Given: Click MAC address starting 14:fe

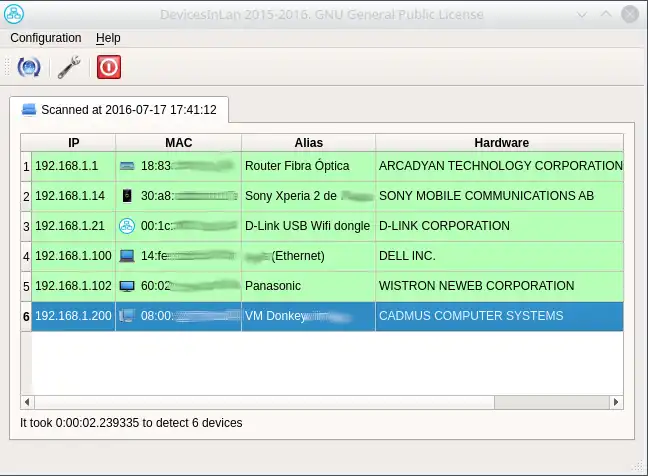Looking at the screenshot, I should pos(179,256).
